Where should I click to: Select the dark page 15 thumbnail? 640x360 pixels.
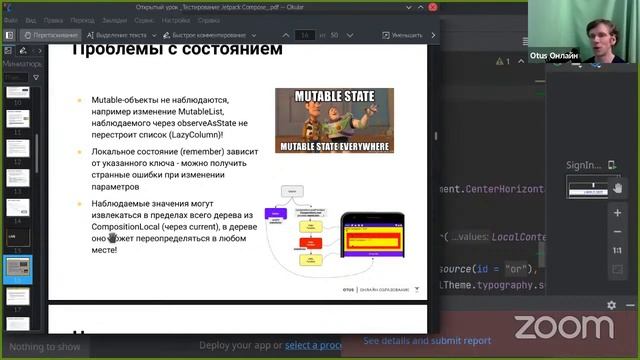click(18, 237)
